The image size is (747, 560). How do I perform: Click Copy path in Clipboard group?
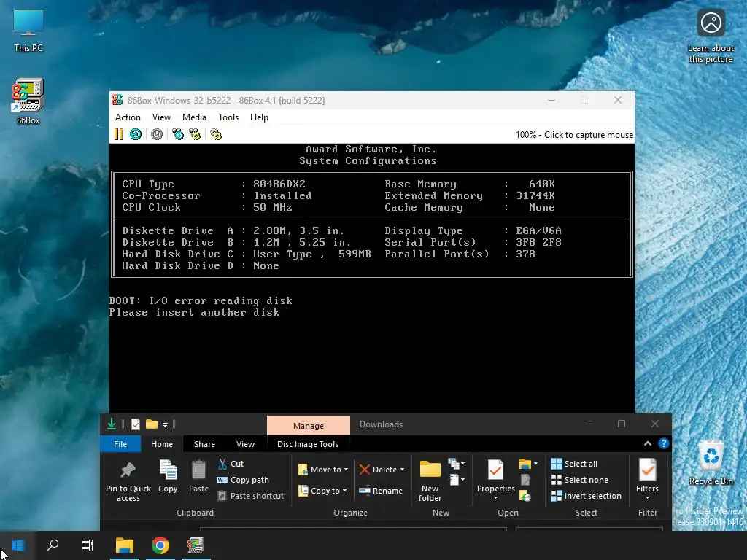(243, 480)
